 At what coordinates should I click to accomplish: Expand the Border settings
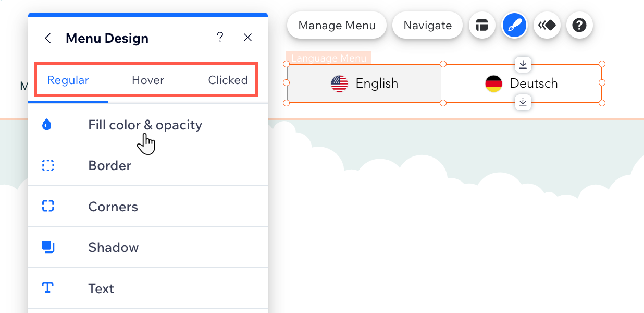(x=110, y=166)
